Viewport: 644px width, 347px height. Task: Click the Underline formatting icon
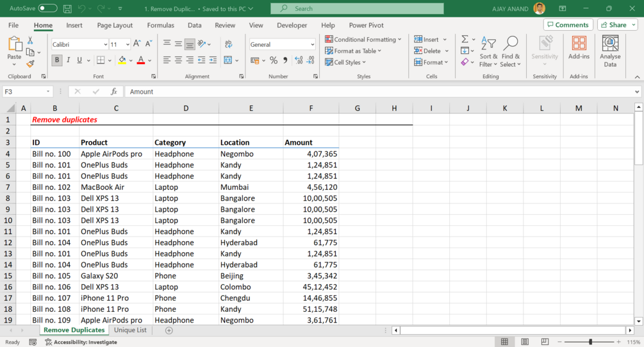coord(79,60)
